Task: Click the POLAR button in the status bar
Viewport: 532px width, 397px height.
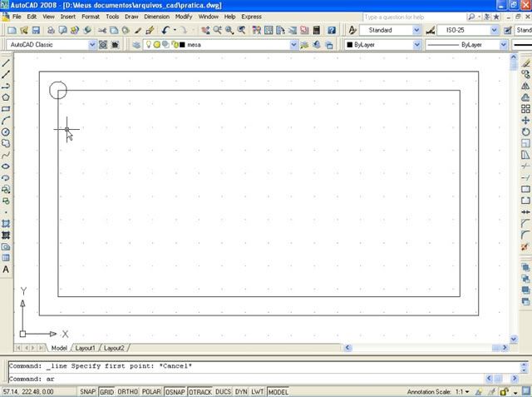Action: tap(150, 391)
